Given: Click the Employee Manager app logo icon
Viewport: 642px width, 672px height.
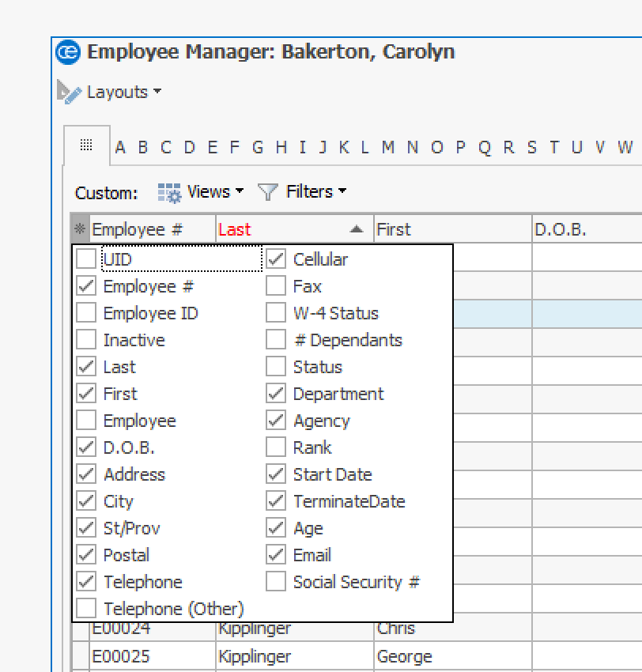Looking at the screenshot, I should click(x=68, y=52).
